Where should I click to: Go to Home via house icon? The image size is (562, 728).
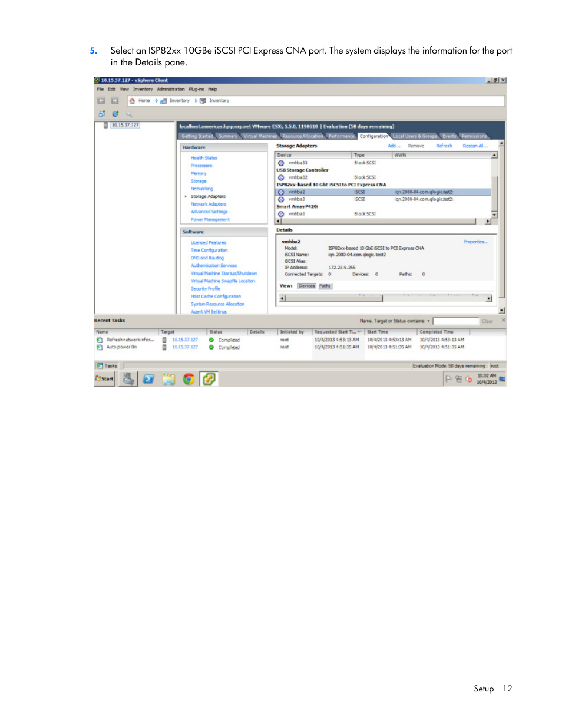point(132,101)
